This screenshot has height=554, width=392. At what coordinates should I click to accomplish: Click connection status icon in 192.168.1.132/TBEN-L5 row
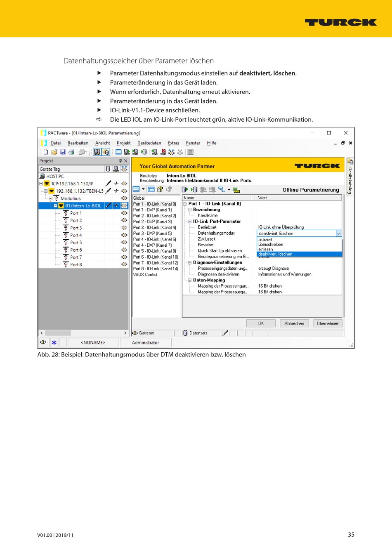pos(116,191)
